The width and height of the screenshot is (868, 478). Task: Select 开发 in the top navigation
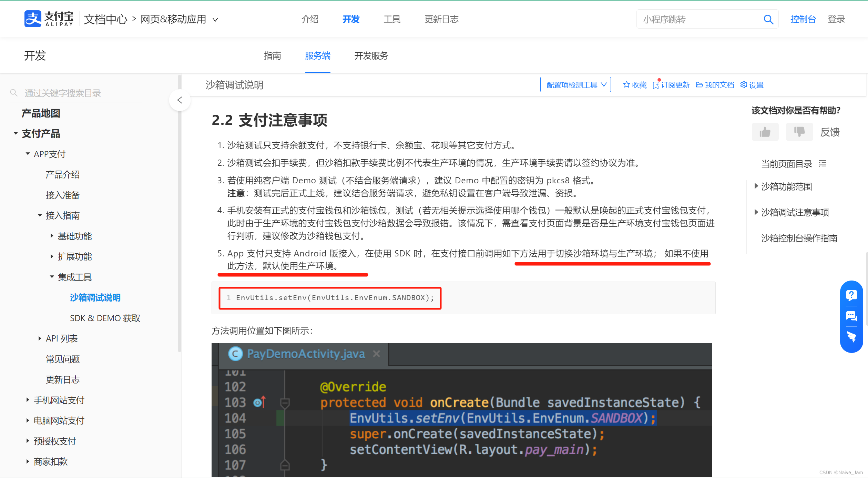350,19
